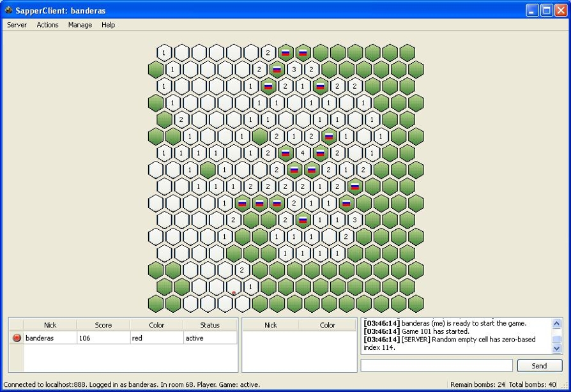Click the SapperClient title bar icon
The image size is (571, 392).
[9, 10]
